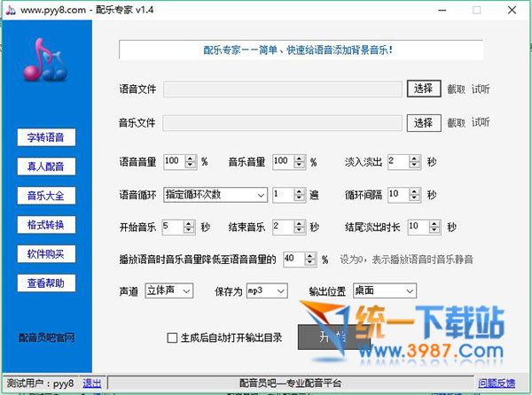Image resolution: width=532 pixels, height=395 pixels.
Task: Click 截取 link for music file
Action: (x=456, y=123)
